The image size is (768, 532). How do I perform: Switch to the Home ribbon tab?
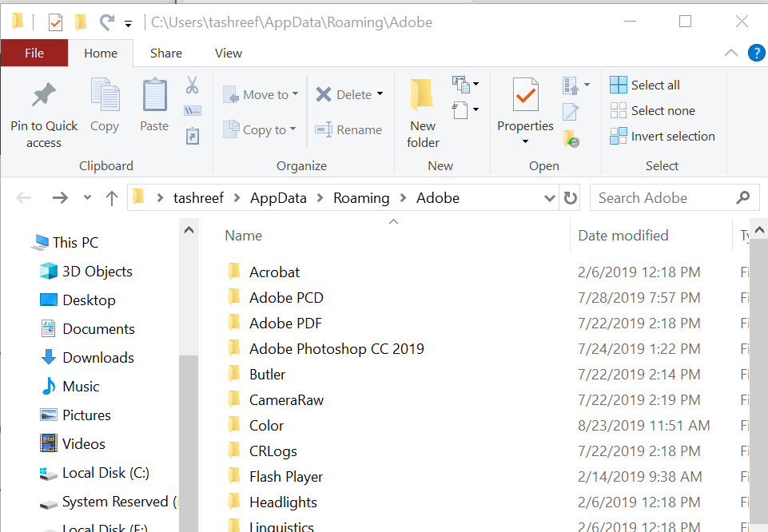(x=101, y=53)
